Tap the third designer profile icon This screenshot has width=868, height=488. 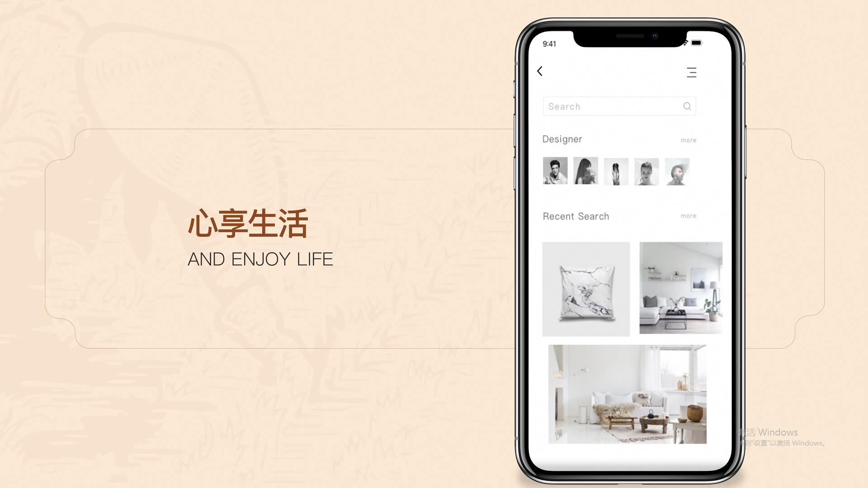(x=616, y=171)
